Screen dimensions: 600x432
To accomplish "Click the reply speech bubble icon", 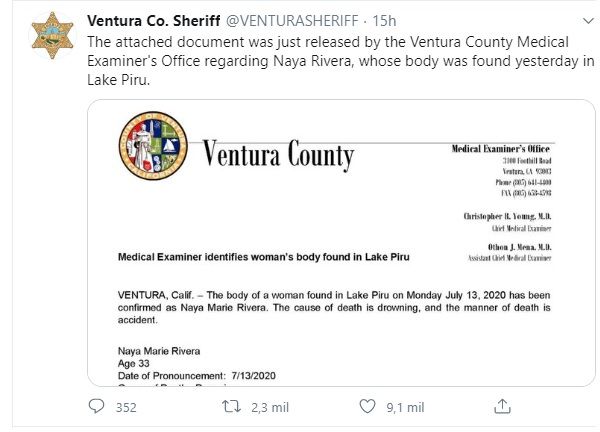I will pyautogui.click(x=96, y=406).
